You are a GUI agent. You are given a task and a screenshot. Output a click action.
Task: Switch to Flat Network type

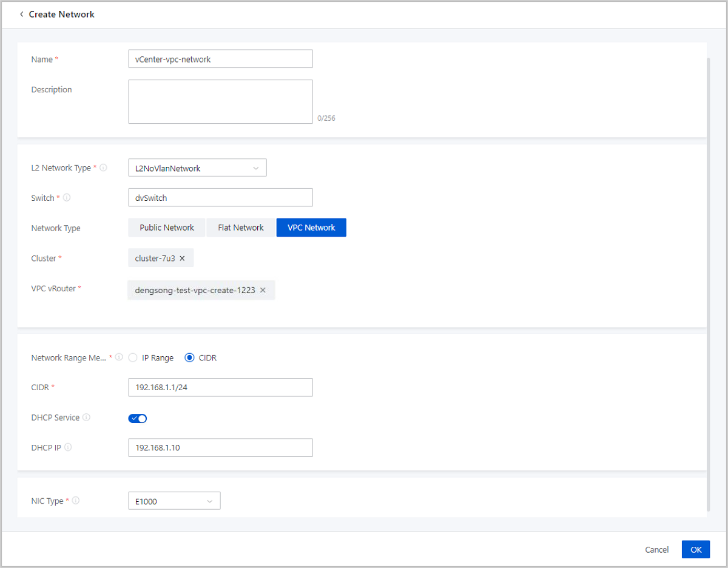pyautogui.click(x=241, y=228)
